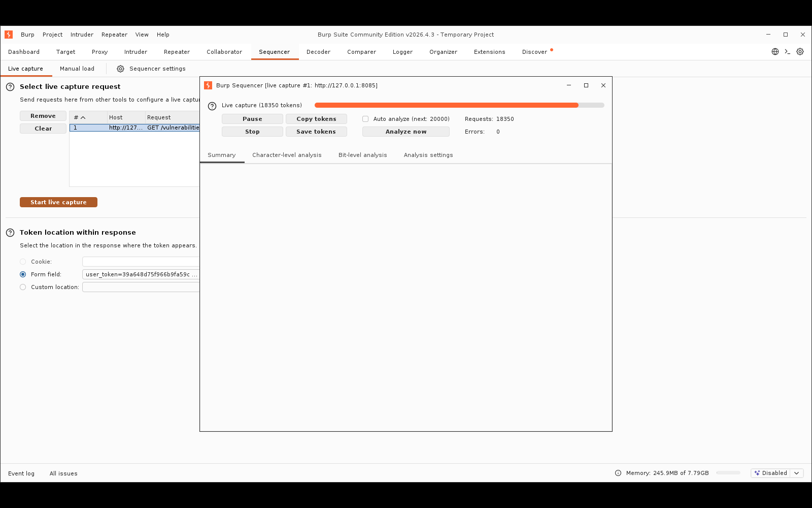Expand the AI Disabled dropdown arrow
Screen dimensions: 812x508
coord(797,473)
